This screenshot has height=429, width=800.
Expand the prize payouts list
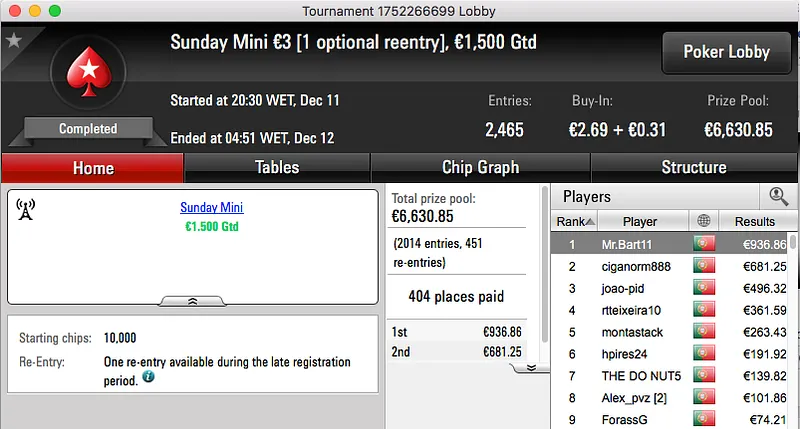pos(531,367)
